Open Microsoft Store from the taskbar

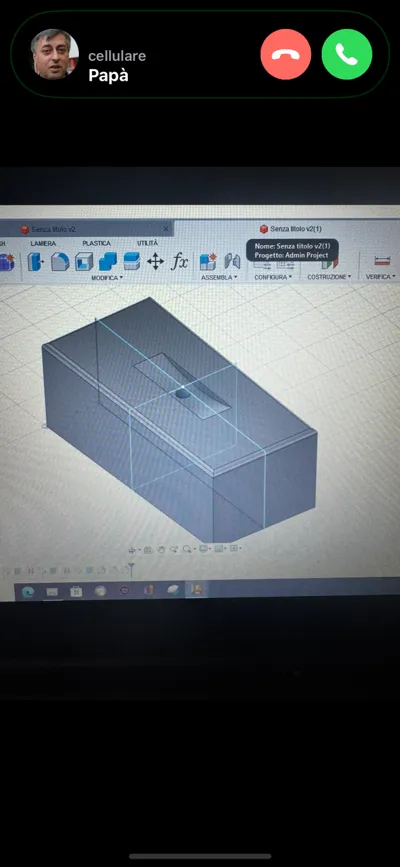point(76,591)
